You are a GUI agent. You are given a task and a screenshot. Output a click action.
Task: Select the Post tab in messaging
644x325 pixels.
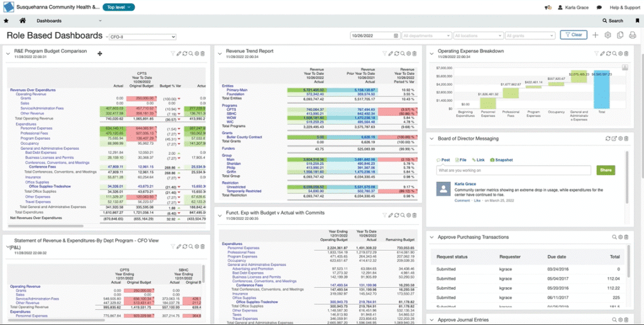(443, 160)
